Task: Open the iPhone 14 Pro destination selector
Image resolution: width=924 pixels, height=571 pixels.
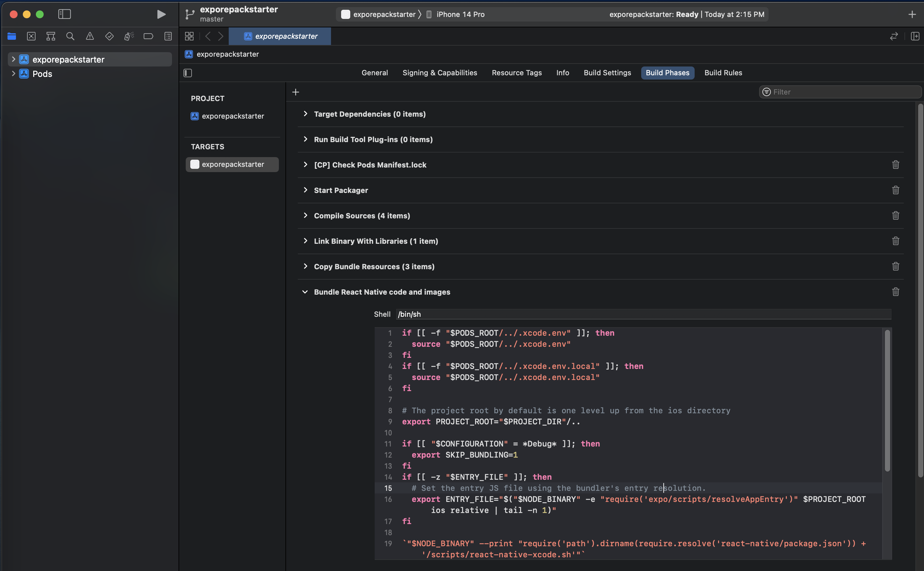Action: [460, 14]
